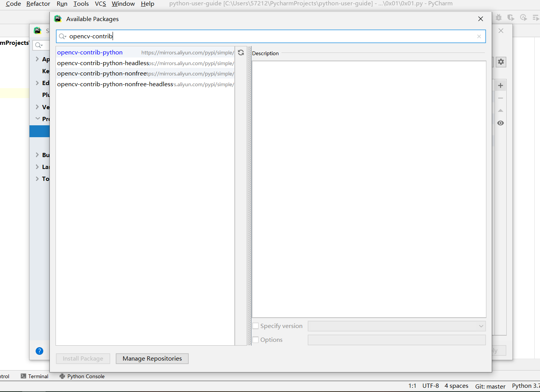Toggle the show early releases eye icon

pos(501,123)
